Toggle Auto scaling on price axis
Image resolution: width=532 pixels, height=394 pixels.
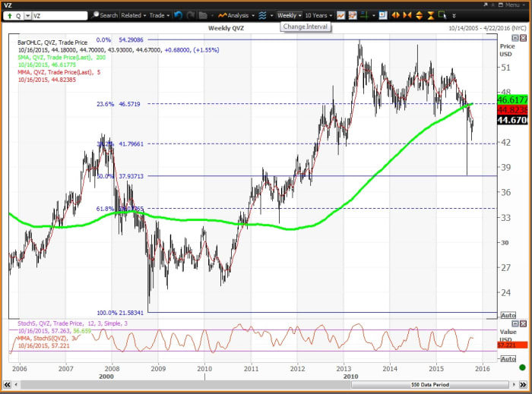pos(508,315)
